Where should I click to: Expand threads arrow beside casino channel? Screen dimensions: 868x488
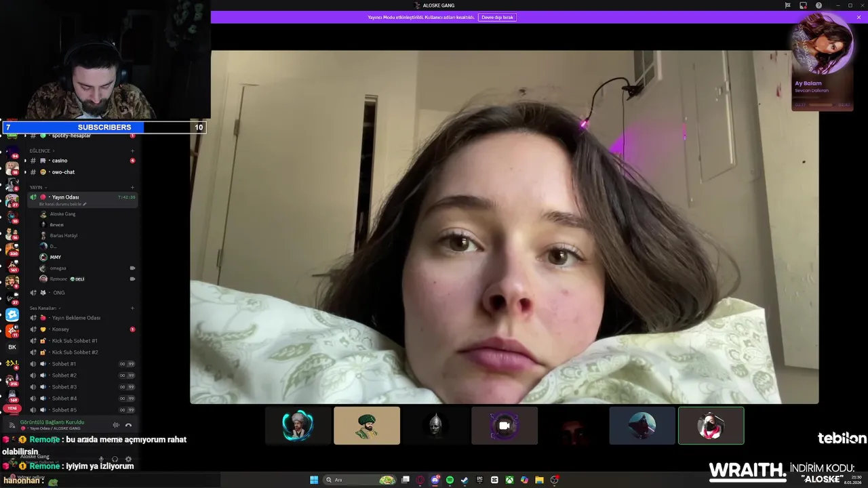click(x=25, y=161)
